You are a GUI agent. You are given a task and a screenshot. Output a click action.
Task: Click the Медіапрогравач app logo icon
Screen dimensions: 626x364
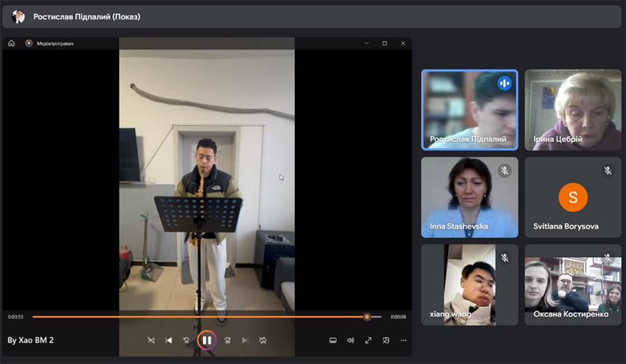click(29, 43)
